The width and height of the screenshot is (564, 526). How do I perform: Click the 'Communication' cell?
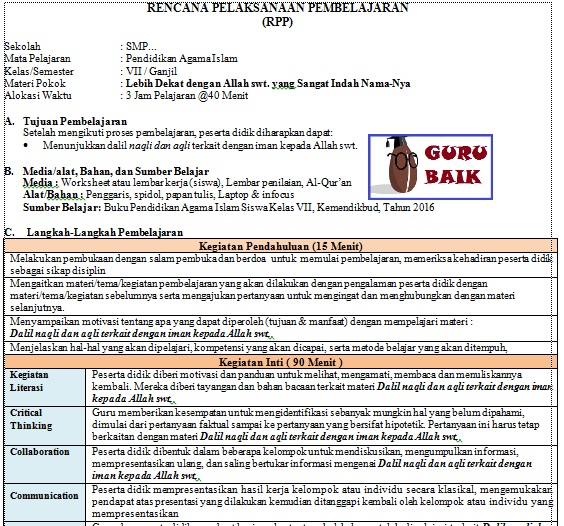45,502
